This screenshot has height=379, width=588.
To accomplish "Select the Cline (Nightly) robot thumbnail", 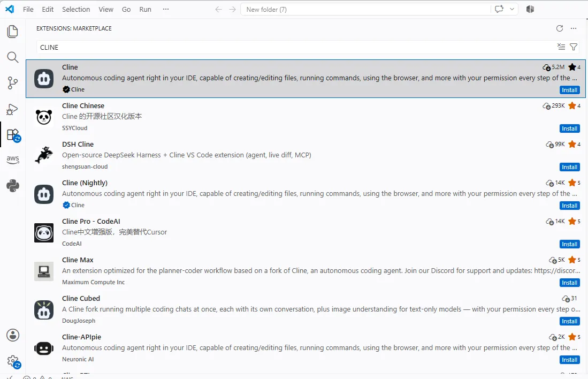I will (44, 194).
